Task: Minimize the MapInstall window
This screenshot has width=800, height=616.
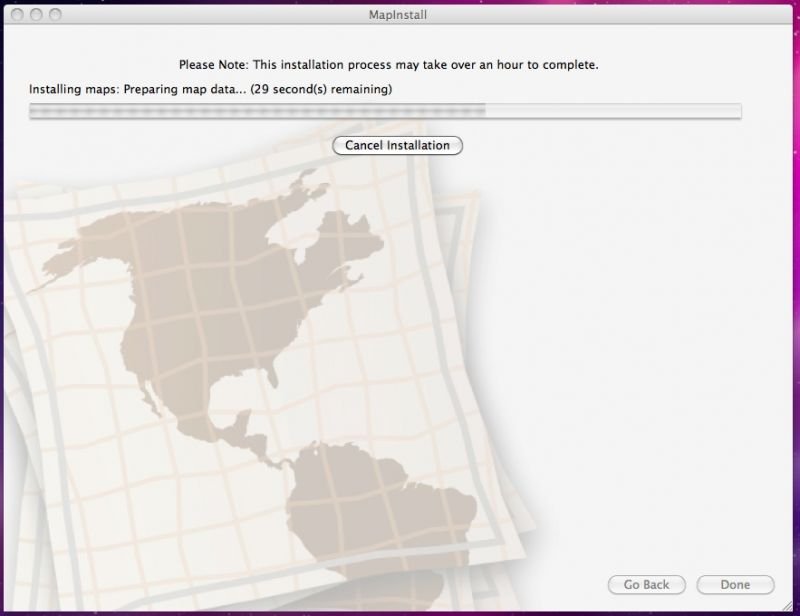Action: [x=37, y=16]
